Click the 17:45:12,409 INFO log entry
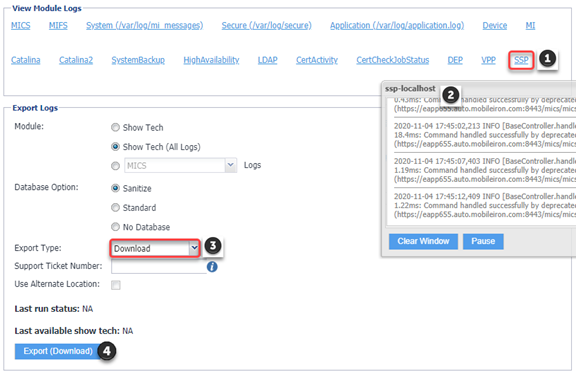576x374 pixels. 485,205
